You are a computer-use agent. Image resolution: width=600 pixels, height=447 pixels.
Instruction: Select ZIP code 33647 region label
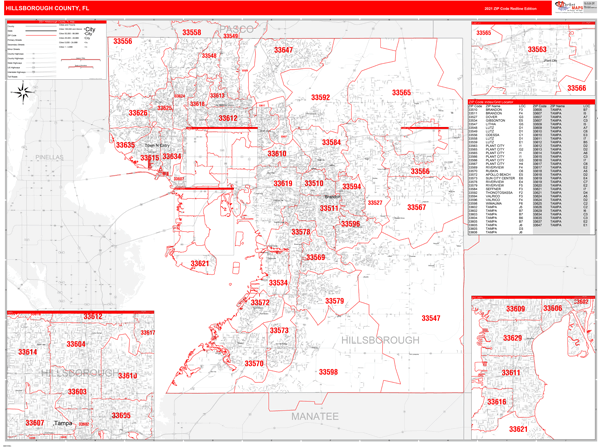pyautogui.click(x=281, y=50)
